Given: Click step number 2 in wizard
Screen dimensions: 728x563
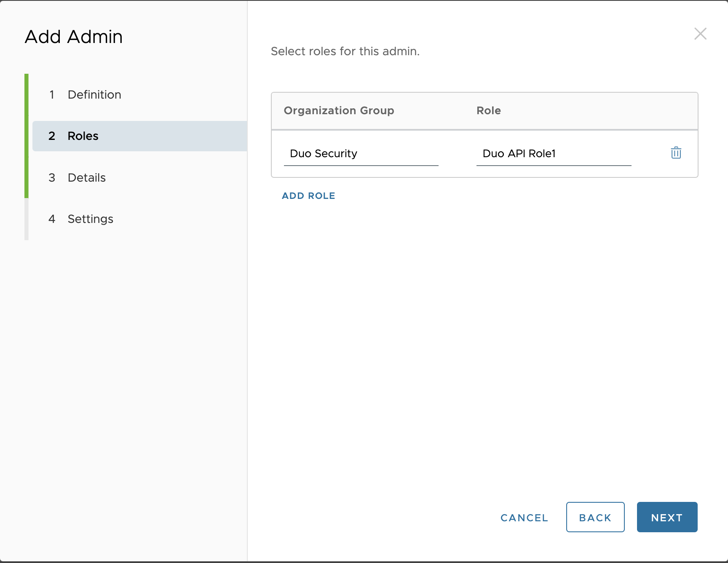Looking at the screenshot, I should (x=52, y=136).
